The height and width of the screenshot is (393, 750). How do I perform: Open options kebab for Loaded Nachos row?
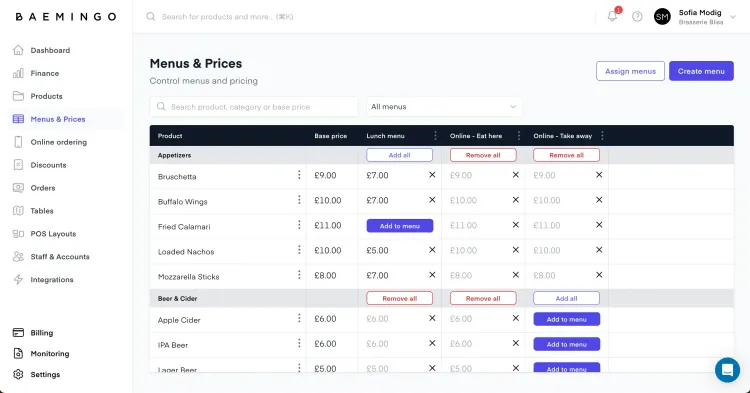click(x=299, y=250)
